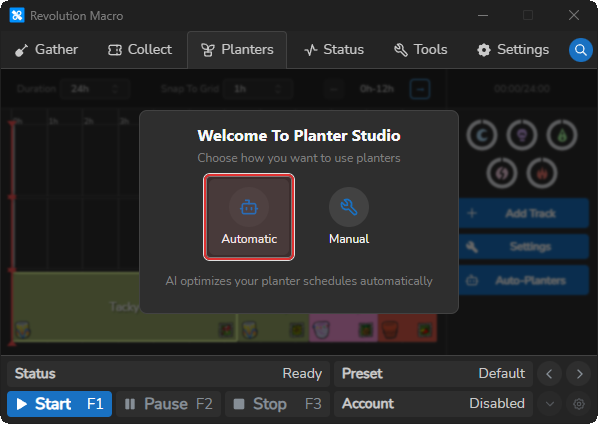Click the Settings tab gear icon

pos(484,50)
